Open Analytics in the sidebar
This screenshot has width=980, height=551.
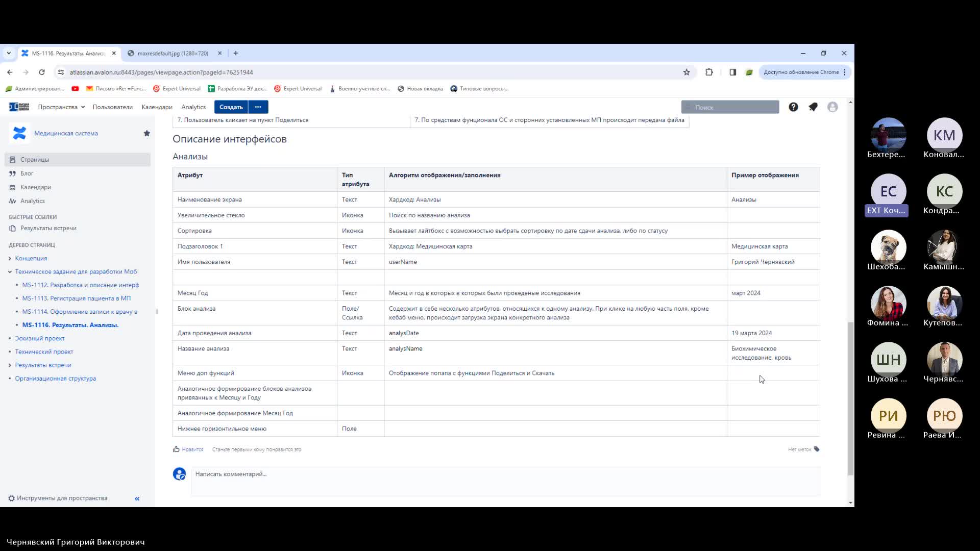coord(32,201)
